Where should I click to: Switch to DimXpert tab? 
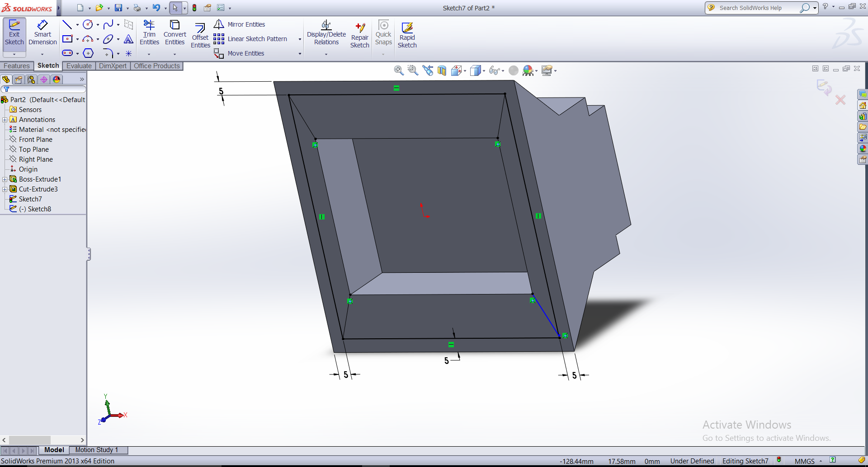point(113,66)
